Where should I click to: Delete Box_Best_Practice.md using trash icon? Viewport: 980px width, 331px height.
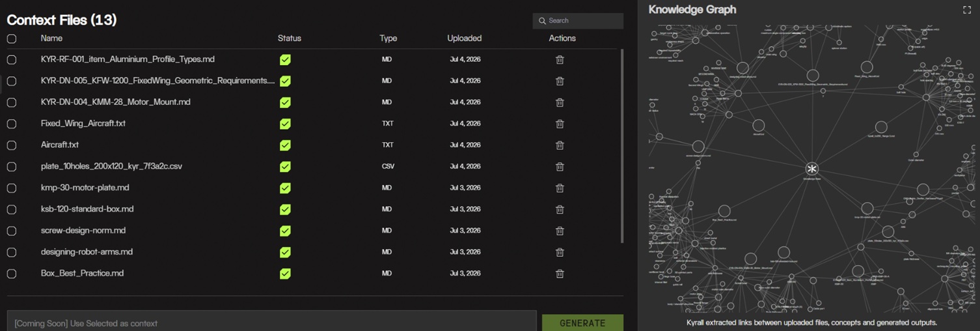[x=560, y=274]
